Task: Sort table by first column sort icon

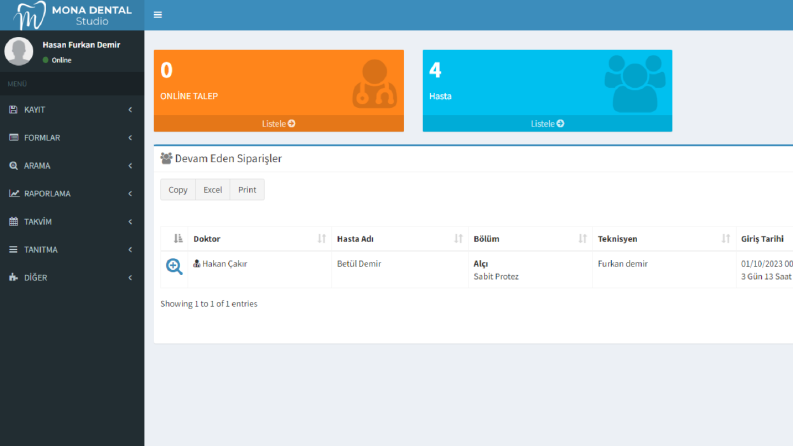Action: coord(178,239)
